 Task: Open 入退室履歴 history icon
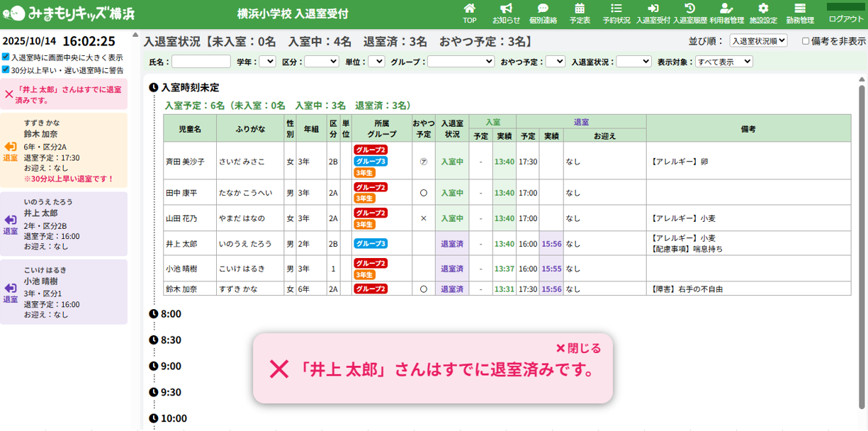(689, 9)
